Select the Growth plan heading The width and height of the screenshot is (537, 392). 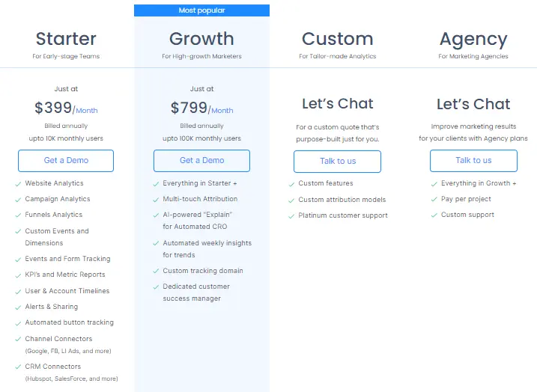(x=201, y=39)
